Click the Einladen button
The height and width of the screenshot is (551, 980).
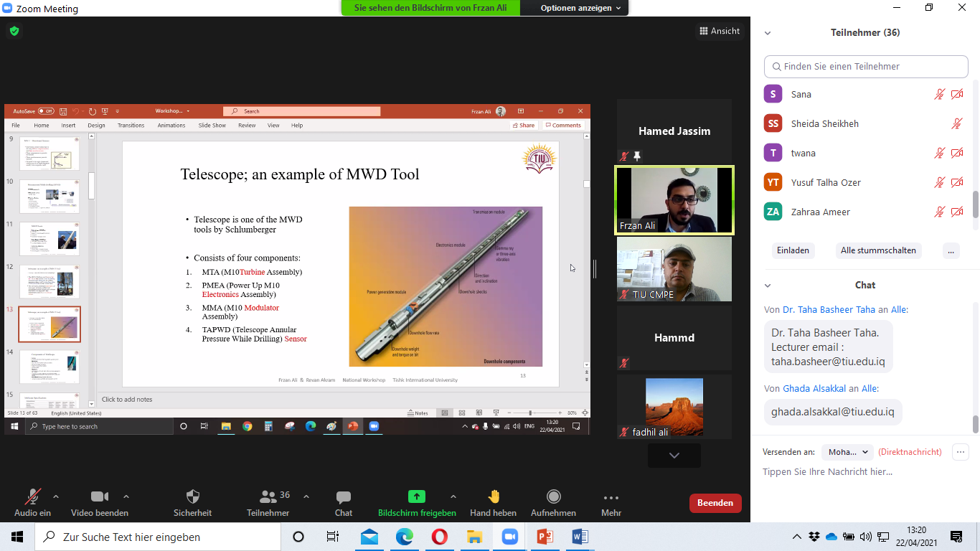pyautogui.click(x=793, y=250)
